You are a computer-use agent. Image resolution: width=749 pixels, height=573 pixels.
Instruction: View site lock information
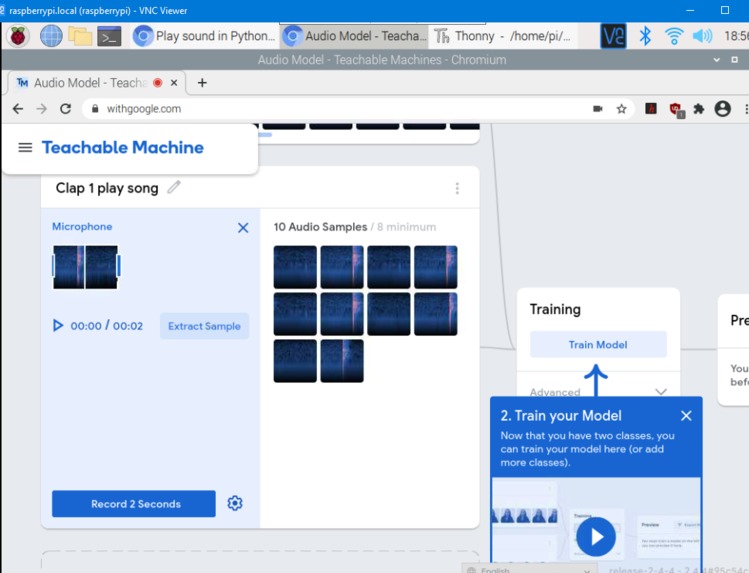click(x=95, y=109)
